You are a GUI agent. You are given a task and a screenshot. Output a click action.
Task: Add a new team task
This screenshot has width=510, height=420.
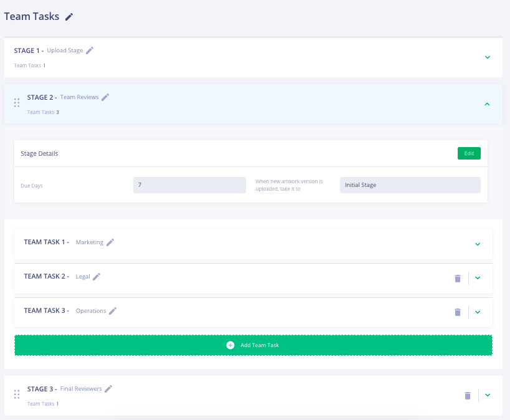(253, 345)
